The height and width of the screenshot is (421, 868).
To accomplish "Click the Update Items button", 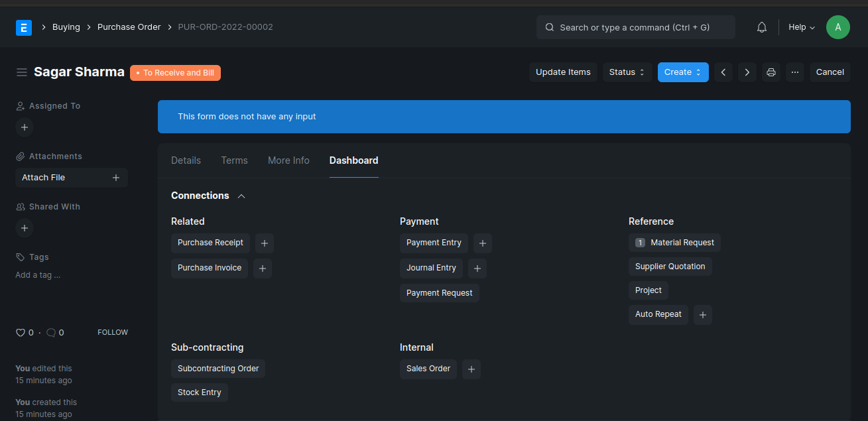I will [562, 72].
